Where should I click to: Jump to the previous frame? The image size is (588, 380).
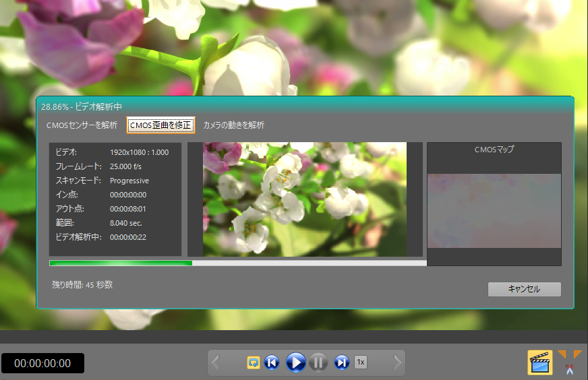click(x=272, y=362)
